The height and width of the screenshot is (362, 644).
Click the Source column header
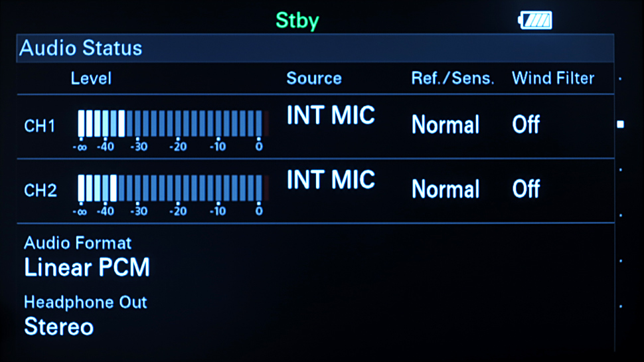coord(314,78)
